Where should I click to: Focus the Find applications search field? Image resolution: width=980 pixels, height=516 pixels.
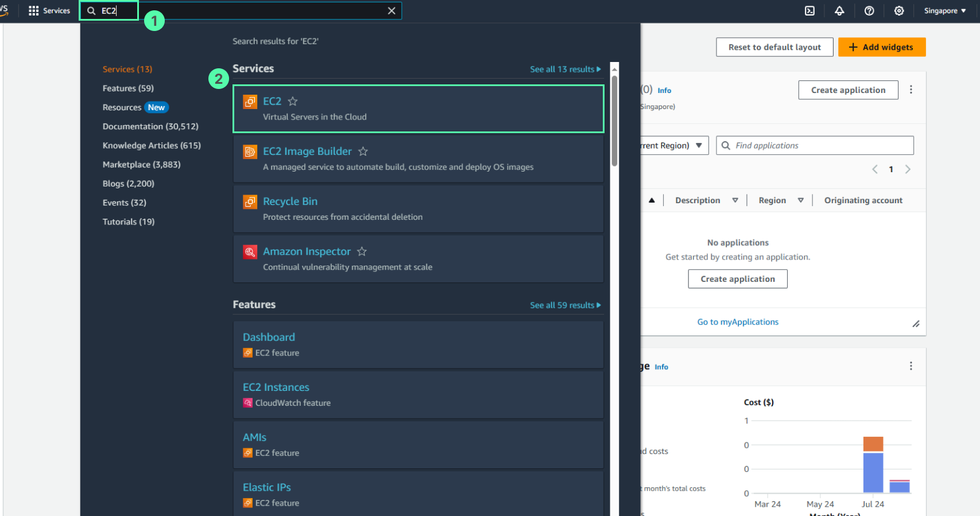coord(815,146)
